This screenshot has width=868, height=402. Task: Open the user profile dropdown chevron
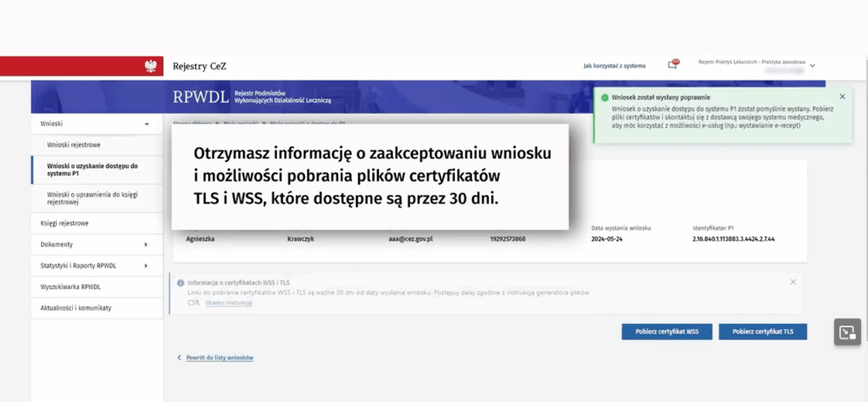812,65
